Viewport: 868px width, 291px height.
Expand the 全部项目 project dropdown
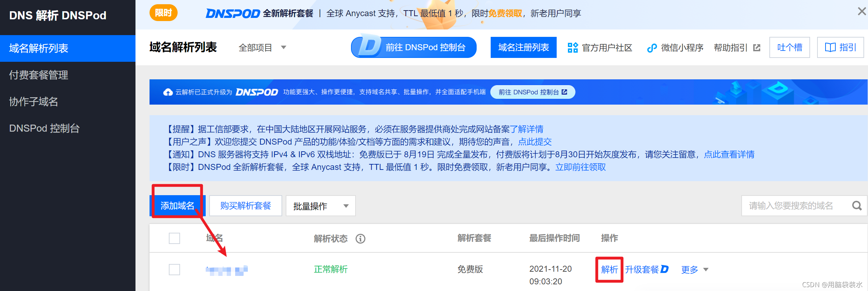click(x=263, y=47)
